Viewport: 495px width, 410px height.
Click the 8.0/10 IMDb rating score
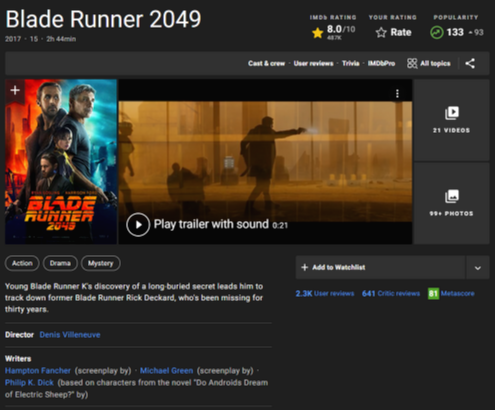(341, 30)
